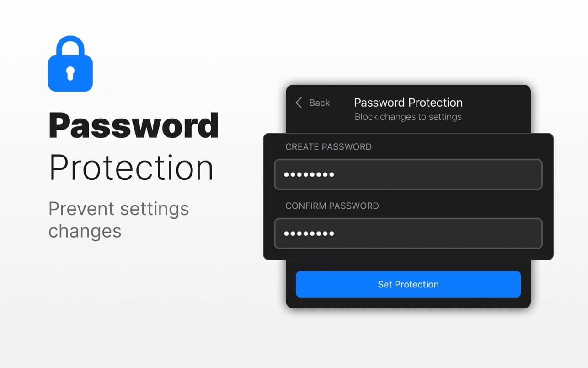The width and height of the screenshot is (588, 368).
Task: Click the CREATE PASSWORD label
Action: (328, 147)
